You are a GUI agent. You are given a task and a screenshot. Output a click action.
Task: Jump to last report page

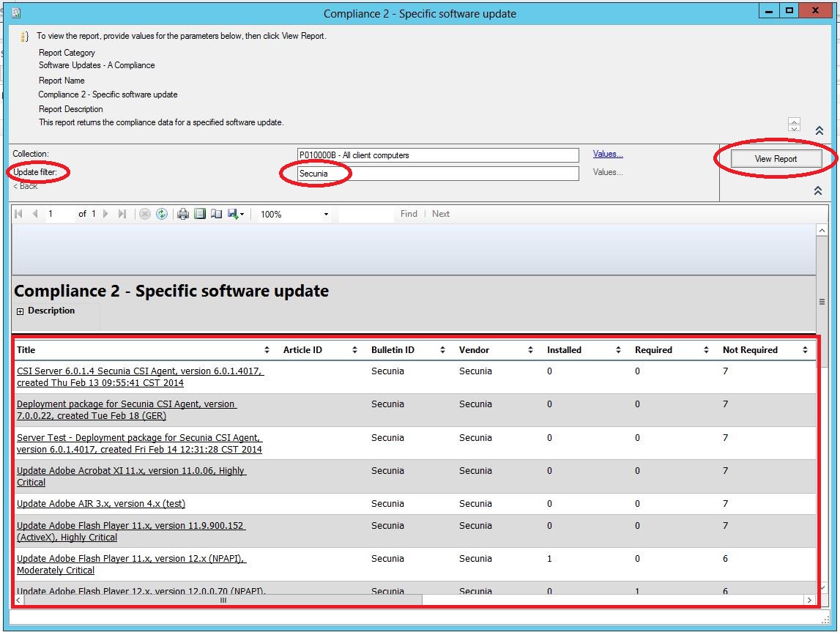[122, 214]
